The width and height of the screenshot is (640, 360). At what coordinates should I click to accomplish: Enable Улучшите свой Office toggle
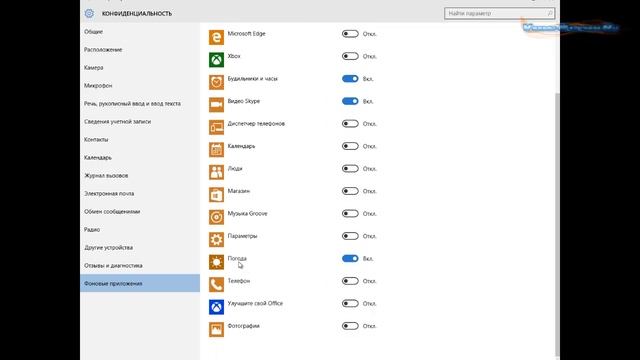point(350,303)
